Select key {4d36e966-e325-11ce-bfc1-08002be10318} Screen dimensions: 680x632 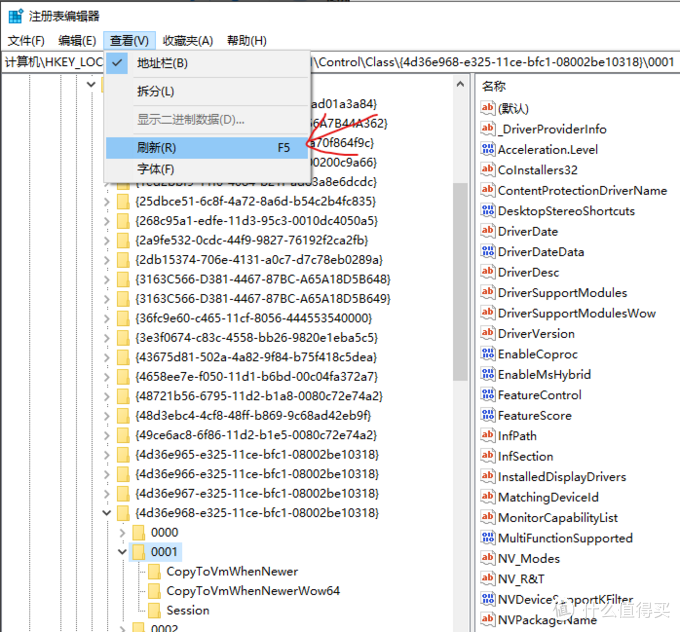pos(257,474)
